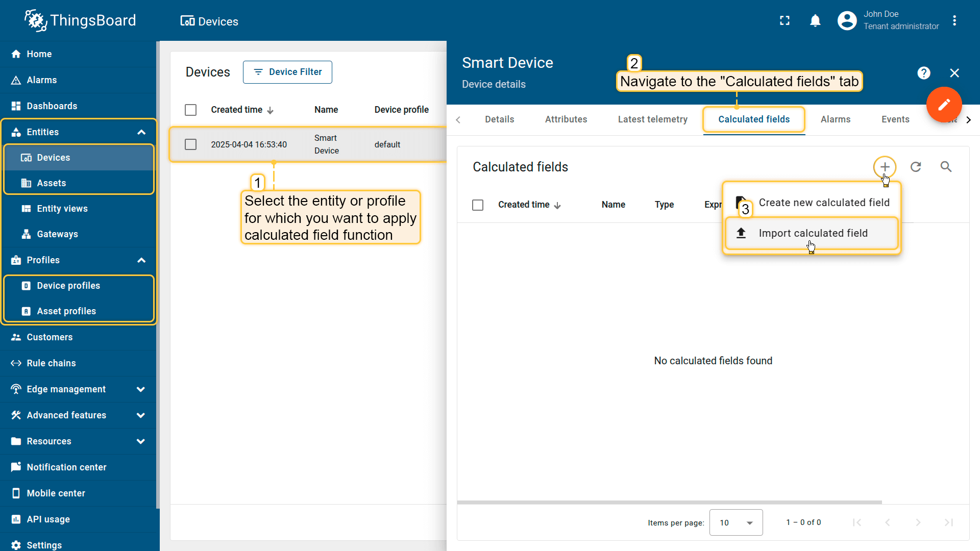Screen dimensions: 980x551
Task: Click the add calculated field plus icon
Action: point(885,167)
